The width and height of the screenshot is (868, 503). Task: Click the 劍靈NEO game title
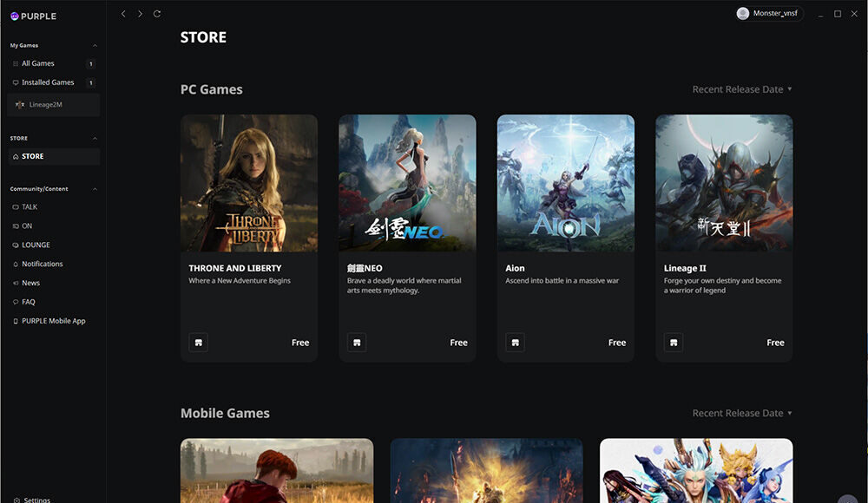click(x=365, y=268)
